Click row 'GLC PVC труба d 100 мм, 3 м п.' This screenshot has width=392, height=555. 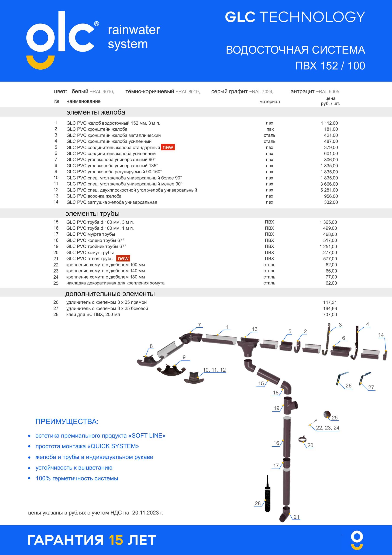(195, 222)
